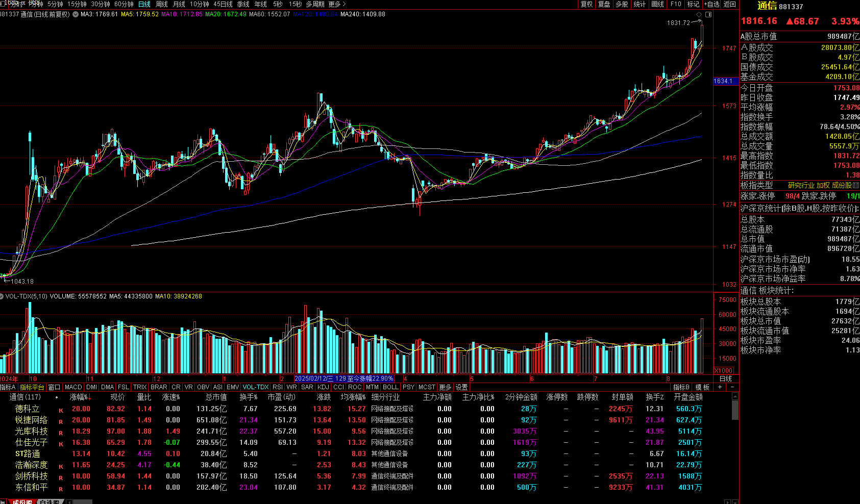Open the 模板 template menu
This screenshot has height=504, width=860.
[702, 387]
